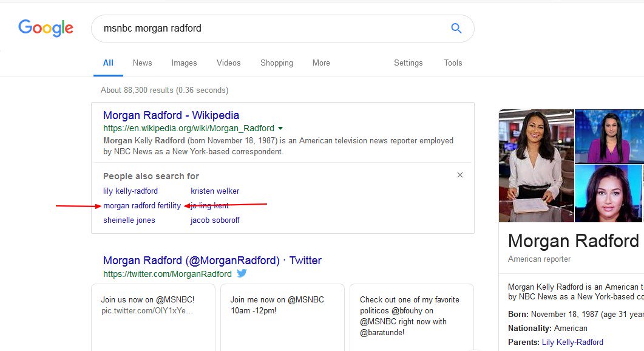Click the en.wikipedia.org green URL
This screenshot has width=644, height=351.
click(x=189, y=128)
